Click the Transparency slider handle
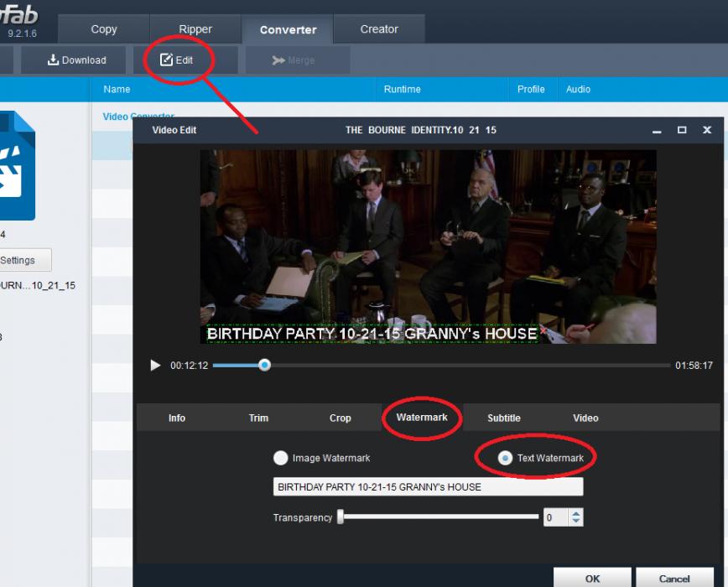This screenshot has width=728, height=587. [341, 517]
